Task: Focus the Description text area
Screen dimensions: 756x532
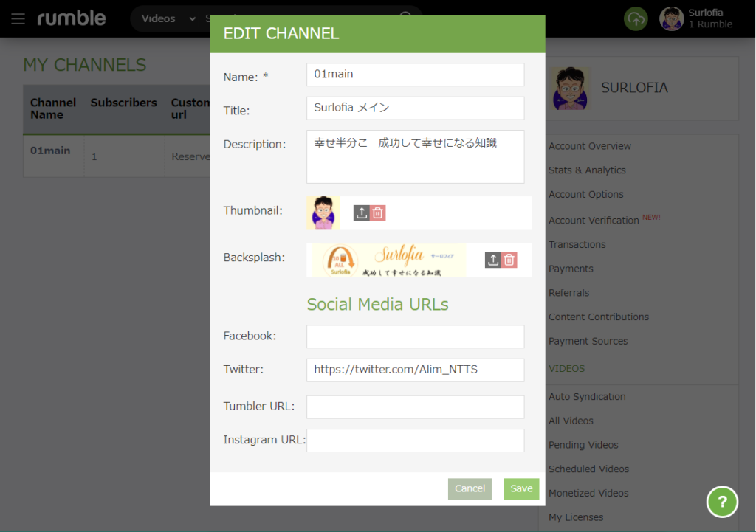Action: (415, 156)
